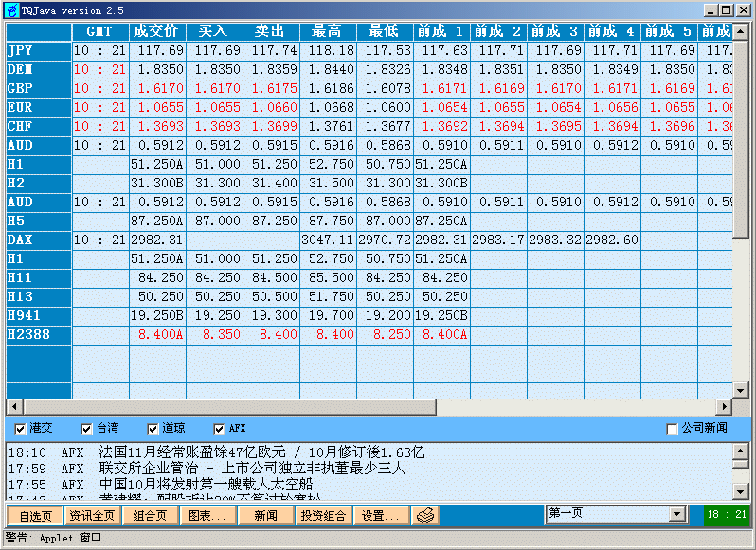This screenshot has width=756, height=550.
Task: Open the 18:10 AFX news about 法国11月经常账
Action: [x=217, y=452]
